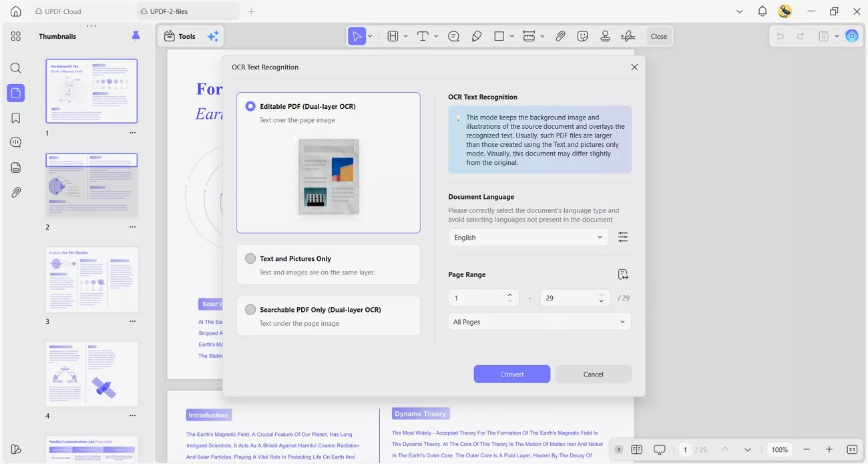Image resolution: width=868 pixels, height=464 pixels.
Task: Expand the highlight tool dropdown arrow
Action: pos(405,36)
